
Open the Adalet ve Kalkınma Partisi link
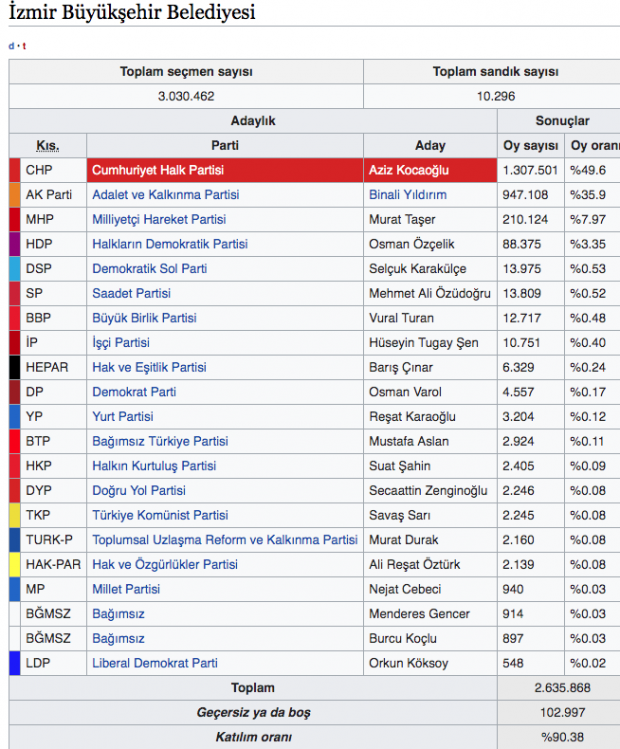[165, 194]
